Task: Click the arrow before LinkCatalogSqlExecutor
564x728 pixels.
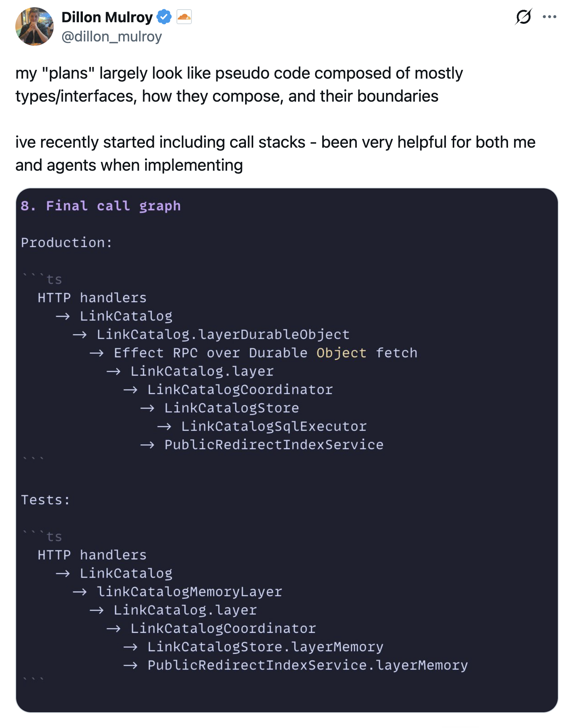Action: (164, 427)
